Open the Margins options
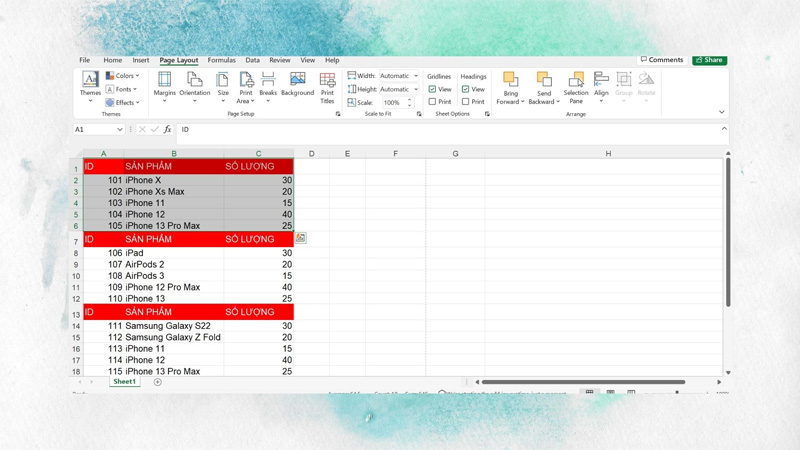Viewport: 800px width, 450px height. (164, 87)
